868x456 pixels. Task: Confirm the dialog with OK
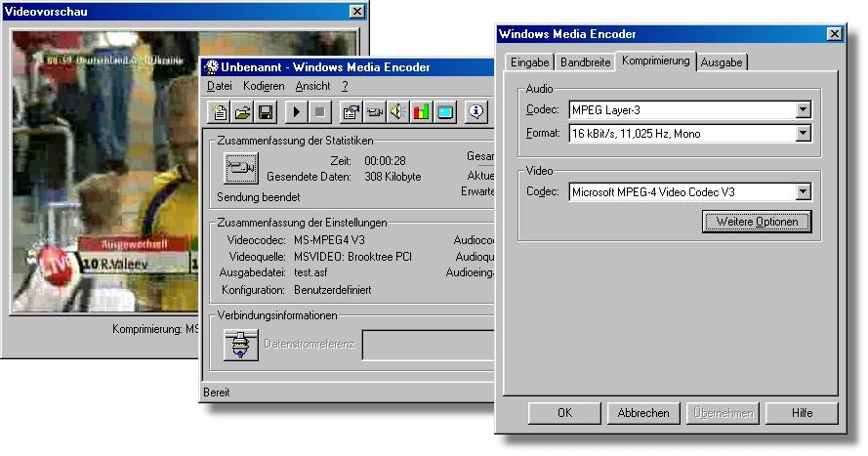(x=564, y=413)
